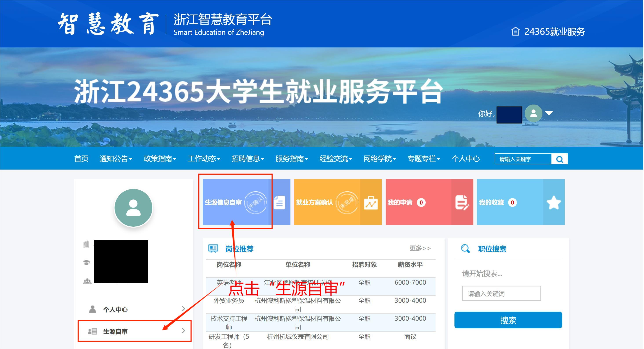Select 个人中心 in the top navigation bar
Screen dimensions: 644x349
click(x=465, y=159)
